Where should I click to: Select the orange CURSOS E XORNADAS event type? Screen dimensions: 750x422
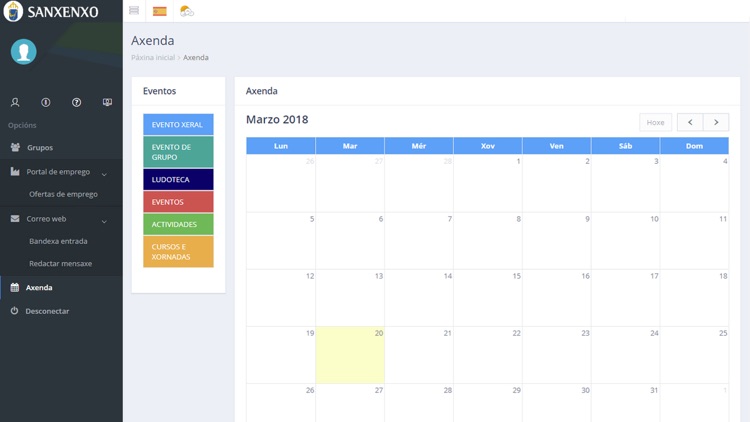point(178,252)
